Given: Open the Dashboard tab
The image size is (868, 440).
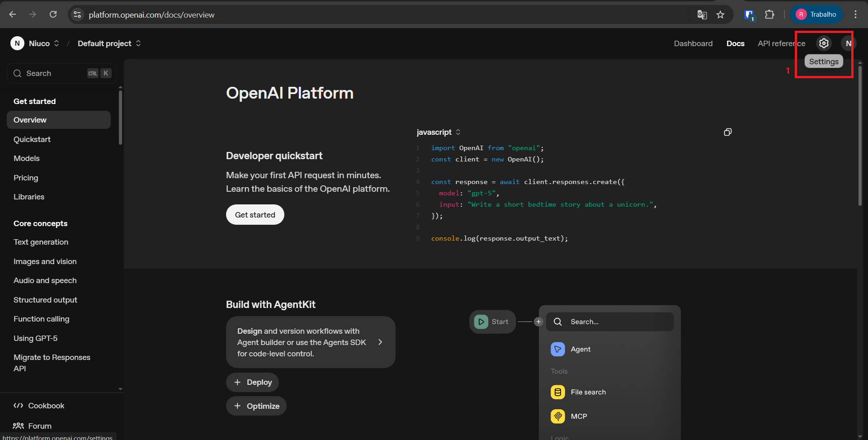Looking at the screenshot, I should (x=693, y=43).
